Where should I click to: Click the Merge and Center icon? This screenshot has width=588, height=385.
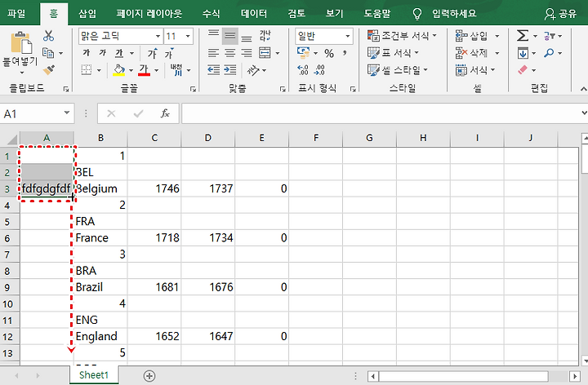tap(265, 53)
